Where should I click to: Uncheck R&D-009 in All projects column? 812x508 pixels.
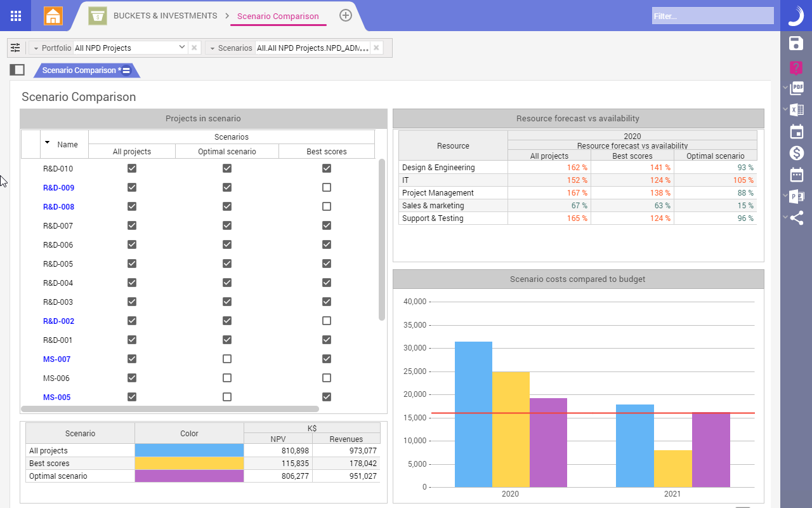pos(132,187)
